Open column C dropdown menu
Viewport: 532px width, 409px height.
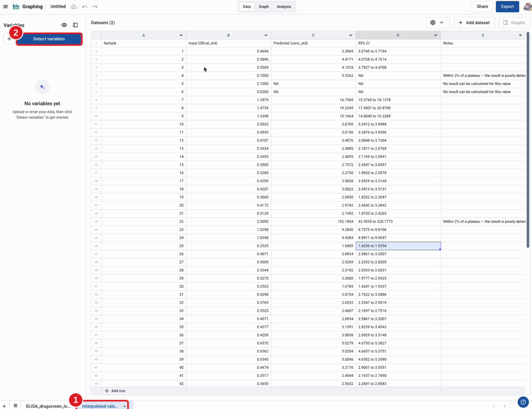coord(351,35)
